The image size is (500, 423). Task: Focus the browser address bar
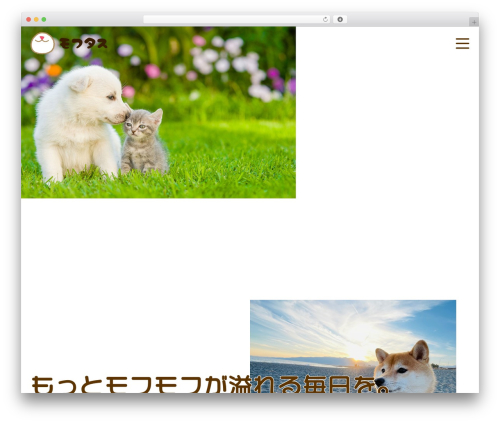[237, 20]
